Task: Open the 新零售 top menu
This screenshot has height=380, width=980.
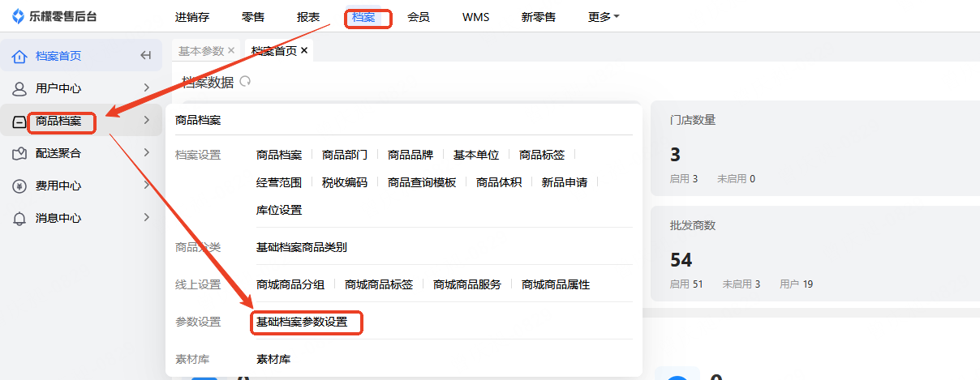Action: click(539, 17)
